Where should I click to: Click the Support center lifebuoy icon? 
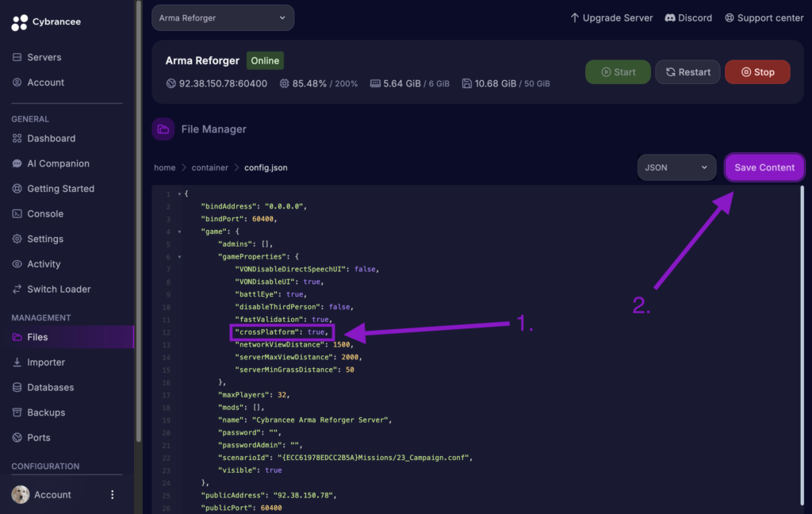click(730, 18)
